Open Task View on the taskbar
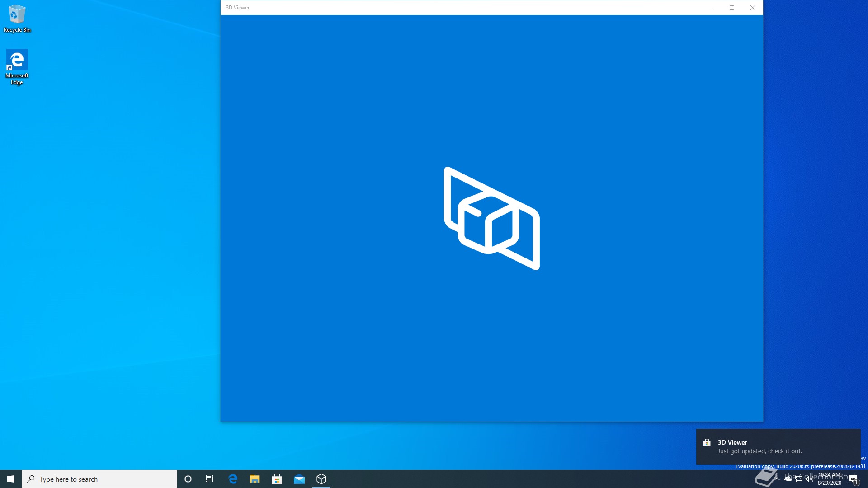 click(x=210, y=479)
